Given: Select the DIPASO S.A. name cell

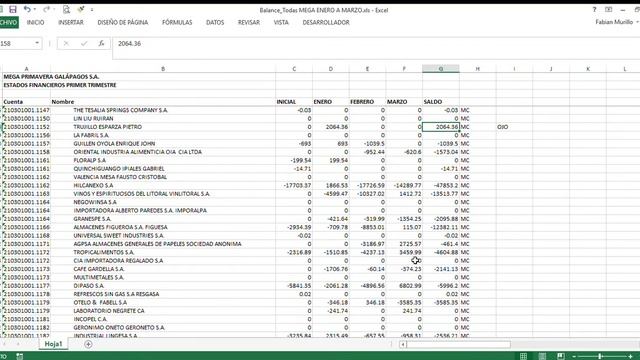Looking at the screenshot, I should pyautogui.click(x=163, y=286).
